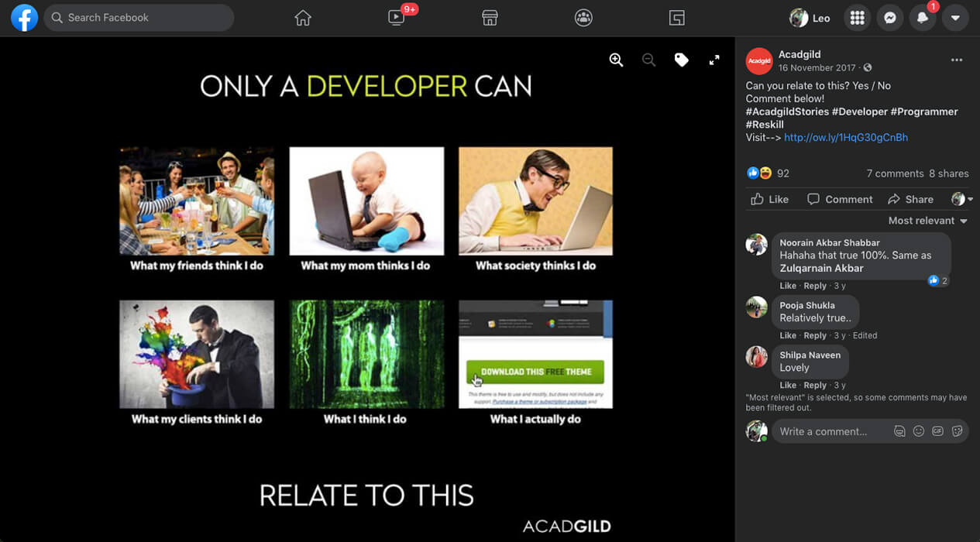Open the Messenger icon

tap(890, 18)
